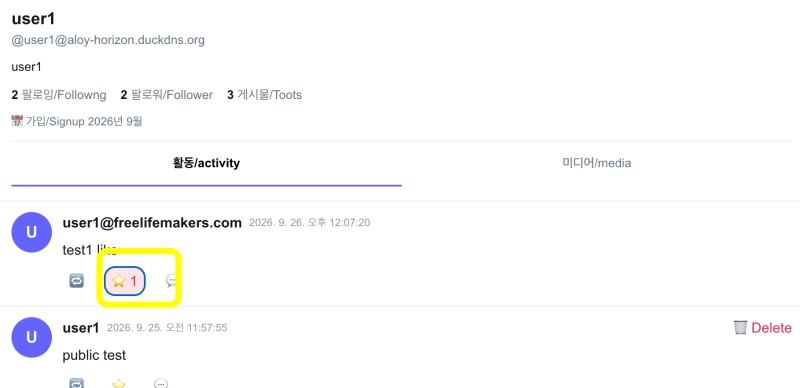
Task: Unfavorite the starred "test1 like" post
Action: coord(125,281)
